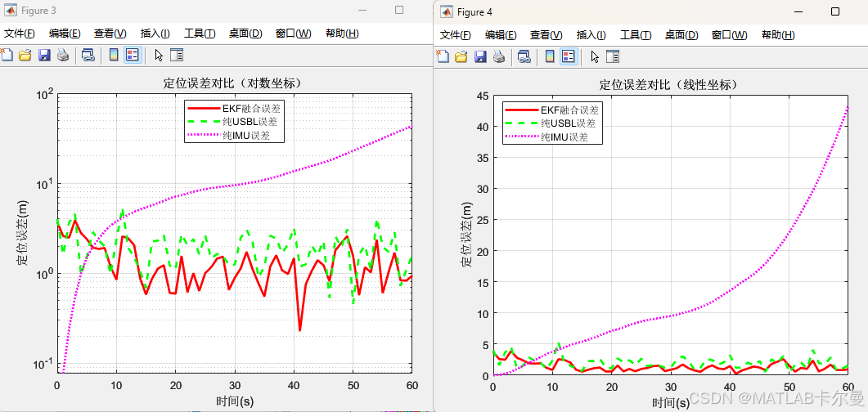868x412 pixels.
Task: Toggle Insert Legend icon in Figure 3 toolbar
Action: pos(133,55)
